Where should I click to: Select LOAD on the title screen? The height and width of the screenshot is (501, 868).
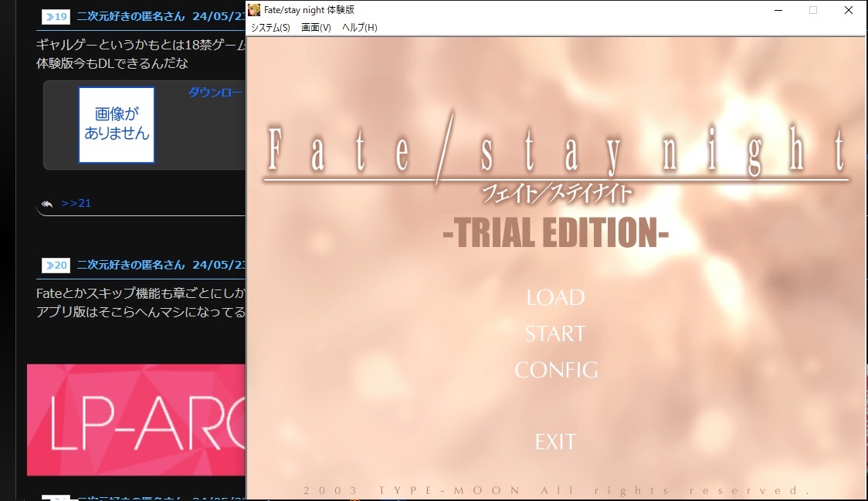(x=555, y=297)
